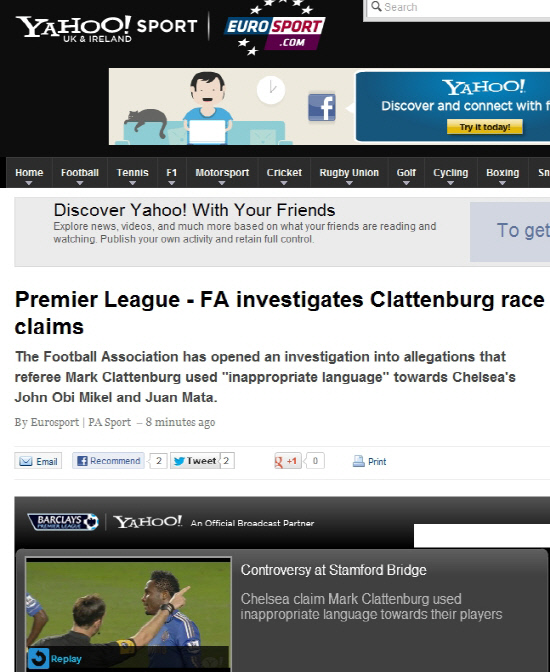Open the Cricket navigation tab
Screen dimensions: 550x672
[284, 173]
